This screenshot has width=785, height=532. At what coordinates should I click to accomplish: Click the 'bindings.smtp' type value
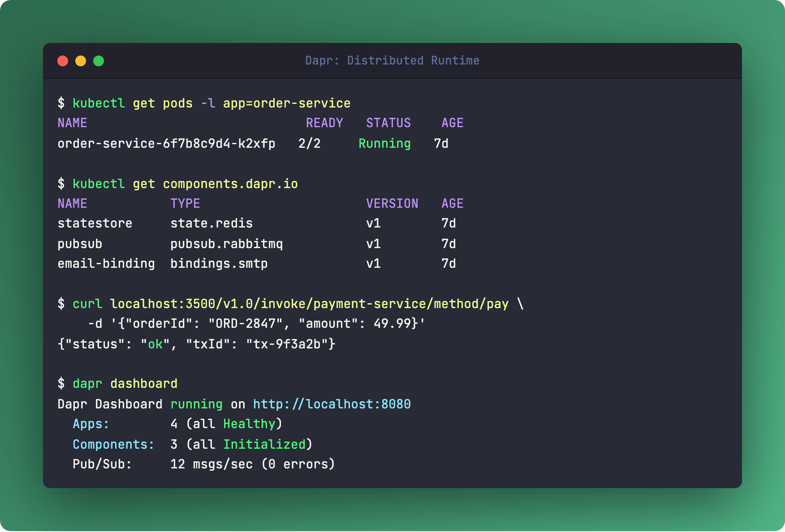click(x=219, y=263)
